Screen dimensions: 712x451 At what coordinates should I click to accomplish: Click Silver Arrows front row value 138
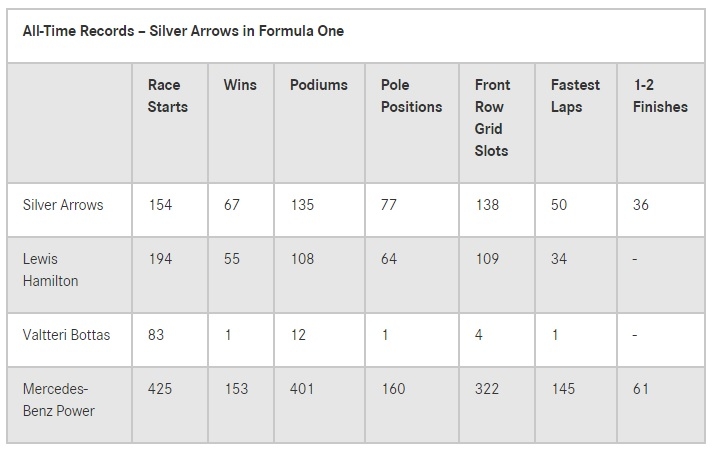click(x=487, y=205)
